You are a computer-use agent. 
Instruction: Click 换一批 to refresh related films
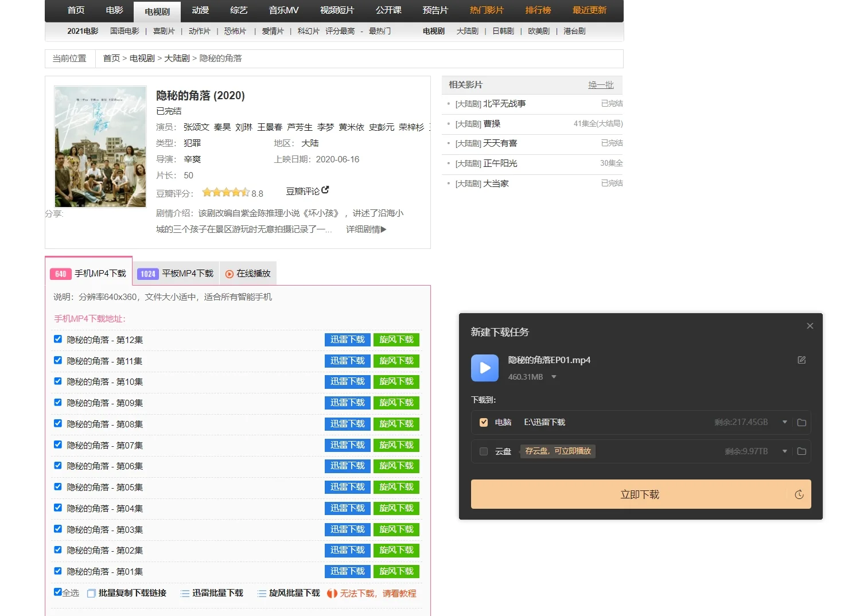tap(601, 85)
